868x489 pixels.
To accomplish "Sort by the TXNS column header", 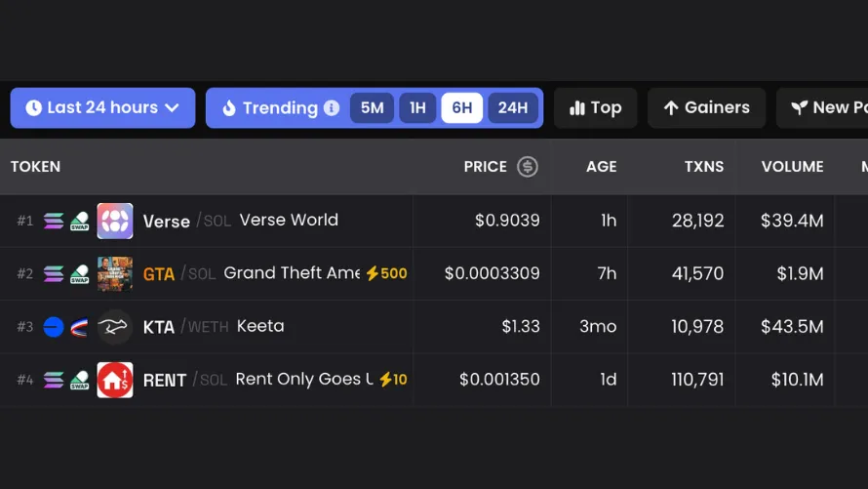I will pos(703,167).
